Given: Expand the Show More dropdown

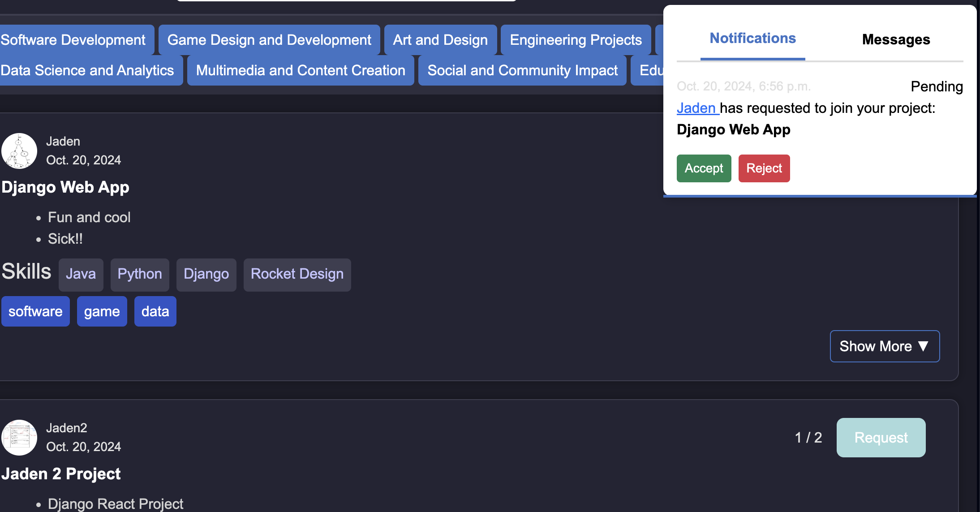Looking at the screenshot, I should (x=885, y=346).
